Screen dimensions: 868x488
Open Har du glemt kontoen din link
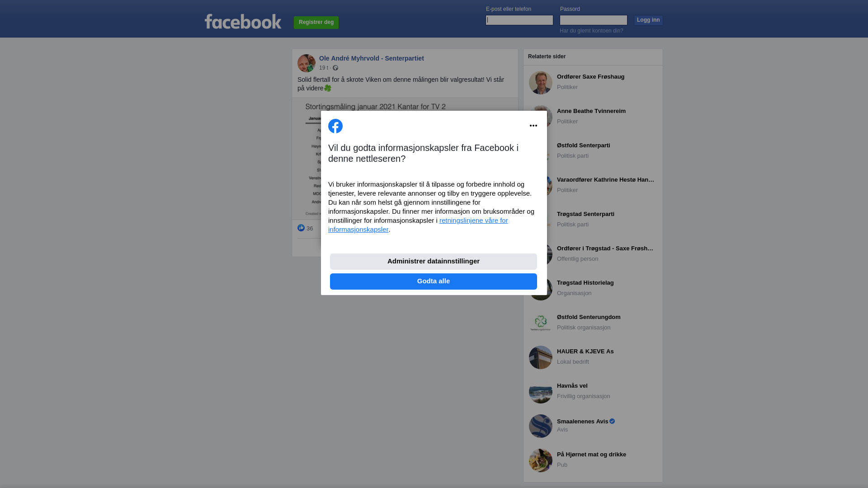coord(591,31)
